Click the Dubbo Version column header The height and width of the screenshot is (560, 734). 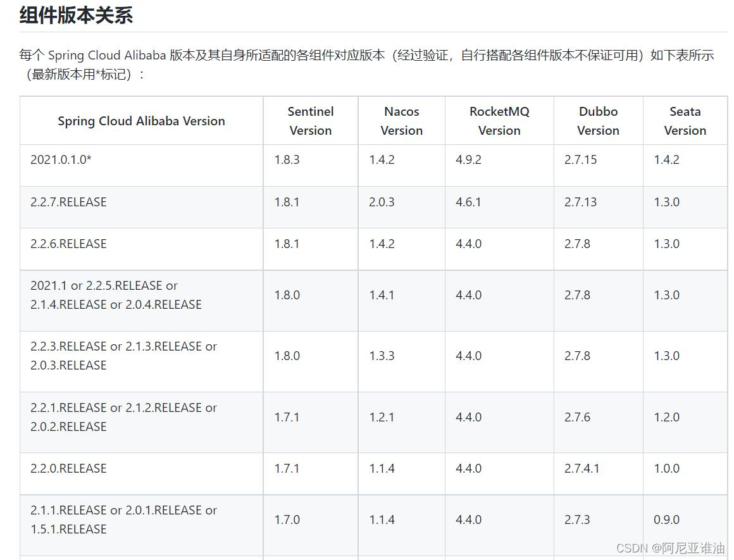(598, 121)
